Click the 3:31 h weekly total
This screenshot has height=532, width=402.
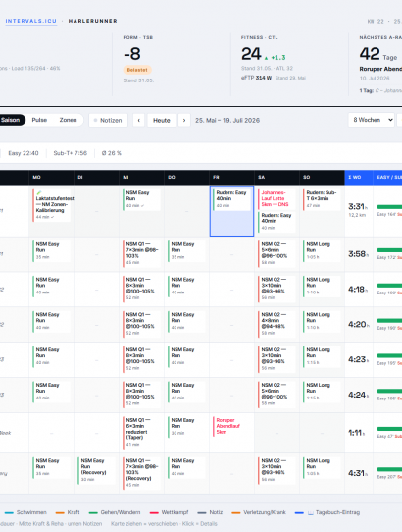tap(358, 207)
